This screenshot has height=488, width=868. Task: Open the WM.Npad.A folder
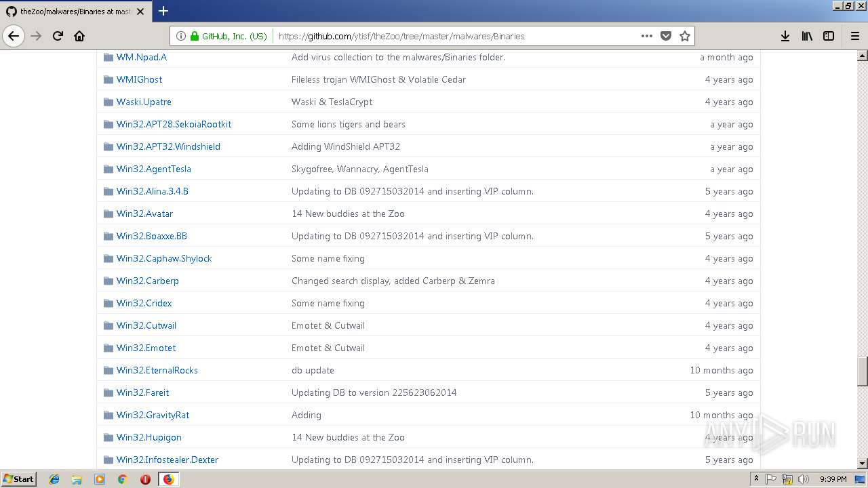141,57
